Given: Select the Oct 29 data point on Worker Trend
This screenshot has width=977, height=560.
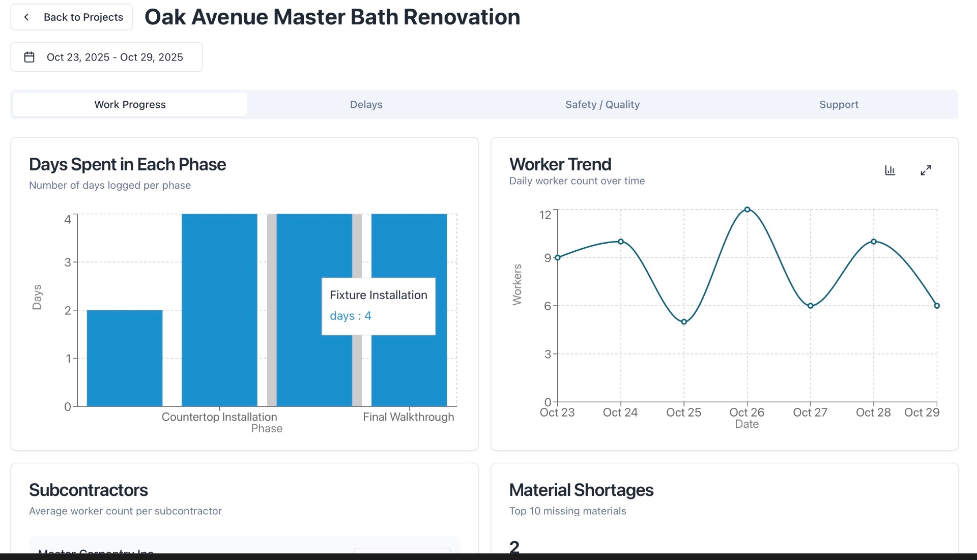Looking at the screenshot, I should (x=937, y=306).
